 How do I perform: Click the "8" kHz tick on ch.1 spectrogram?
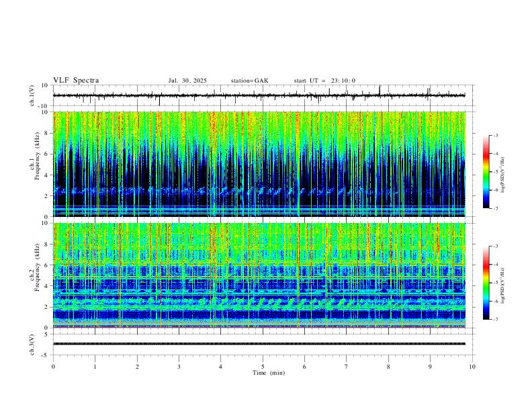point(47,133)
